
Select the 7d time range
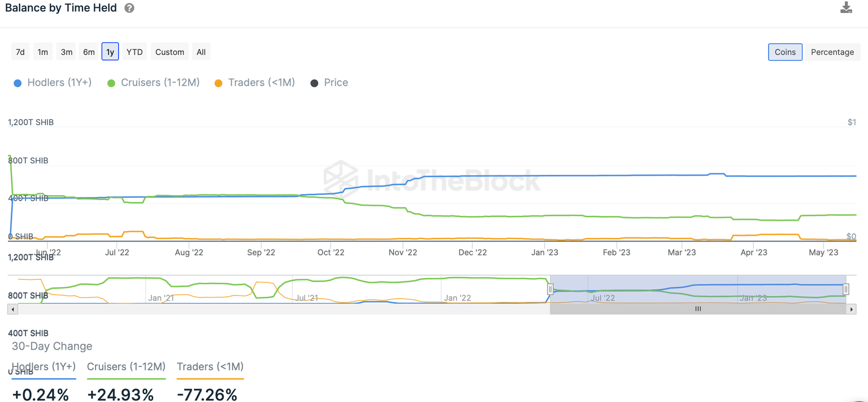point(20,52)
